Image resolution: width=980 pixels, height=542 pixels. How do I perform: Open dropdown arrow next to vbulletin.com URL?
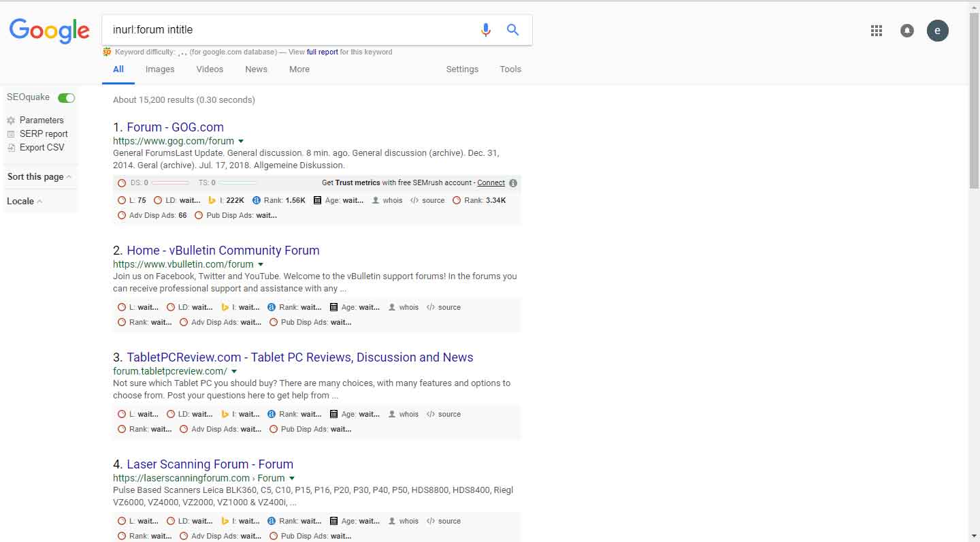pos(261,265)
